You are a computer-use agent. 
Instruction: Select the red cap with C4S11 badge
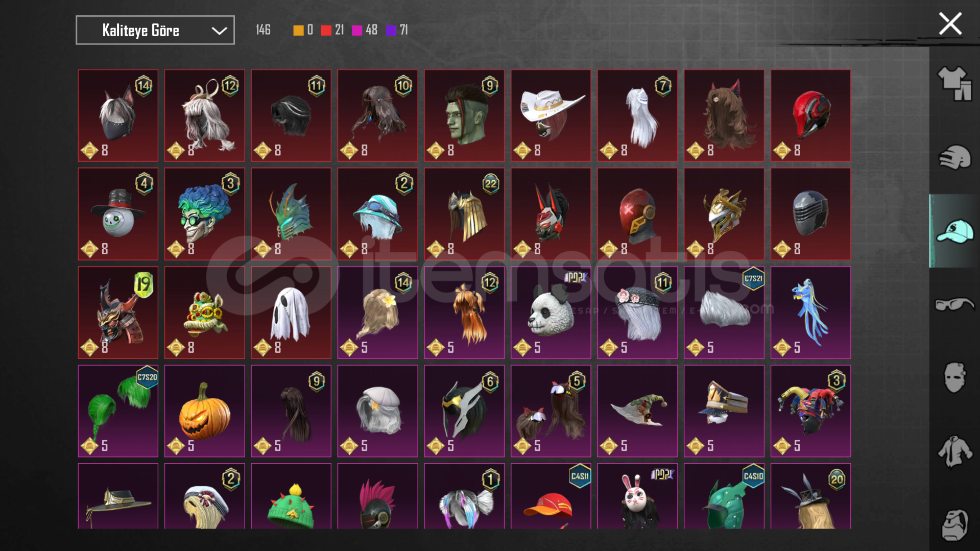pos(551,496)
